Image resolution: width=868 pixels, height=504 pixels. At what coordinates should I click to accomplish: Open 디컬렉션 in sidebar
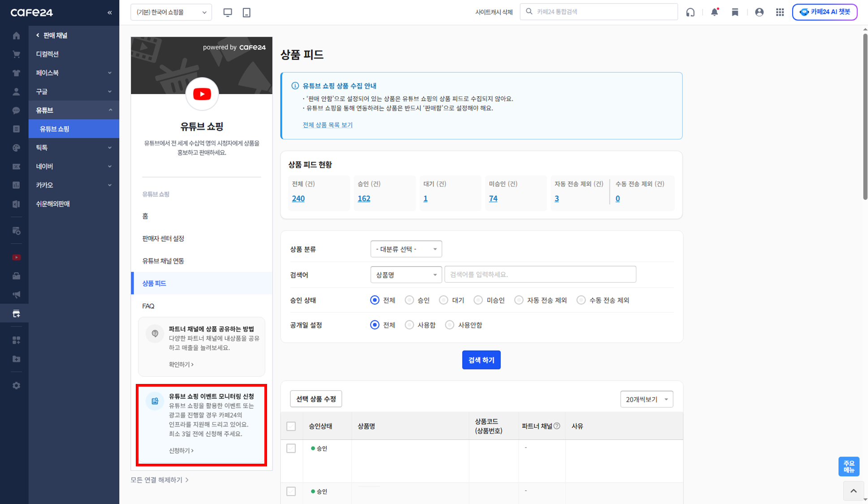point(48,54)
